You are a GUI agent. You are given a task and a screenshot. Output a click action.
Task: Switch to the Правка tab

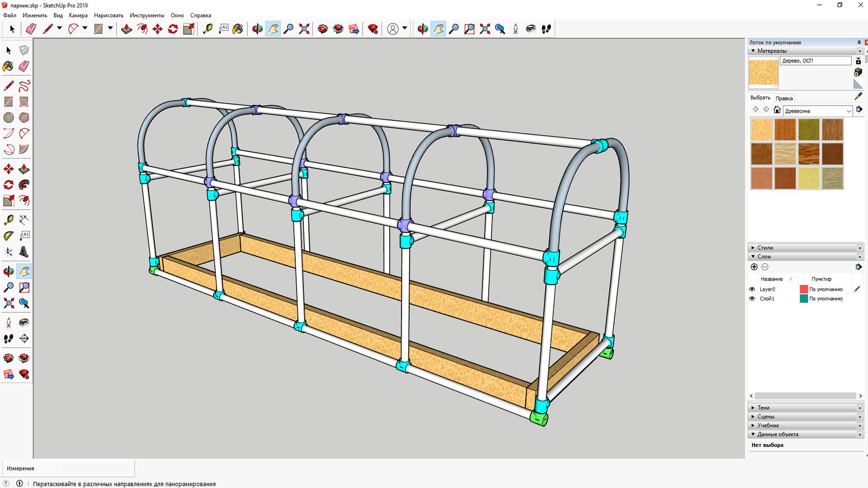(x=784, y=99)
